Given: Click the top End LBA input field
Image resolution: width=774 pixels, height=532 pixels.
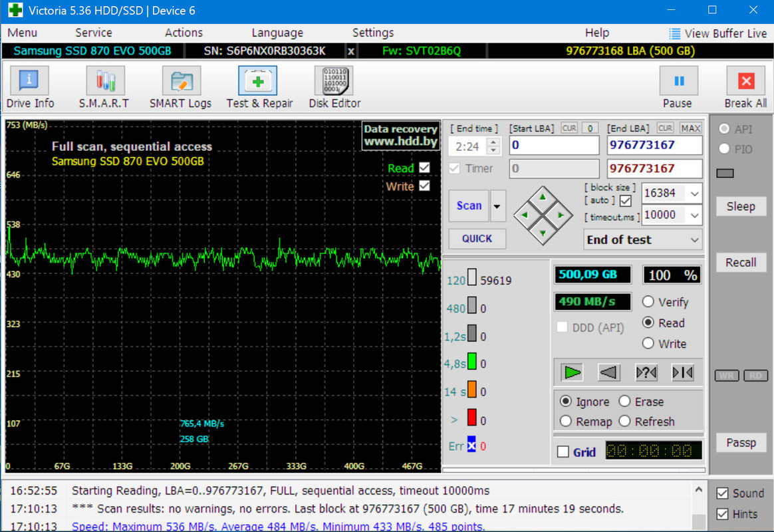Looking at the screenshot, I should [x=654, y=145].
